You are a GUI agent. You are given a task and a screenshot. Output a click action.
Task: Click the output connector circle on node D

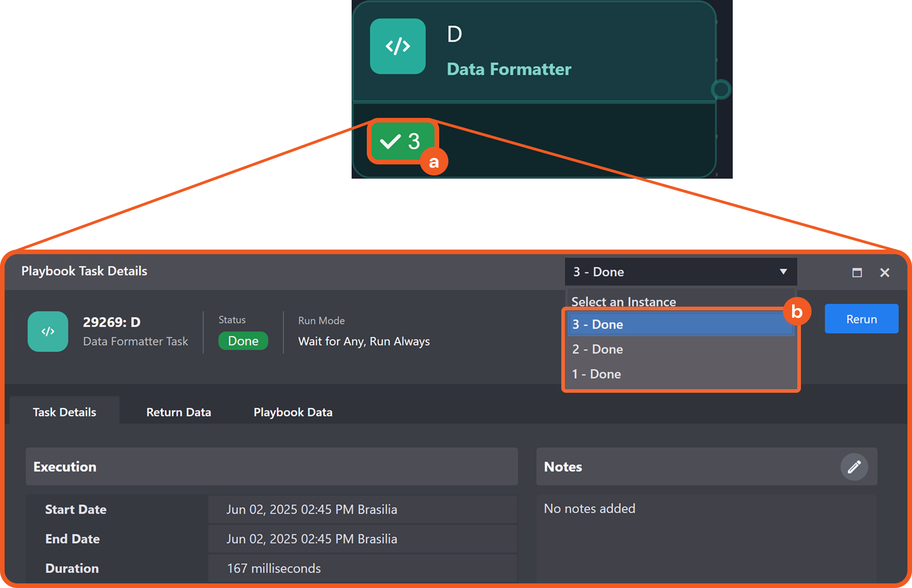click(x=721, y=89)
